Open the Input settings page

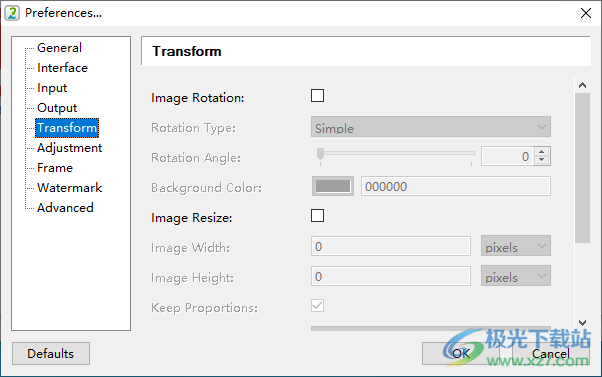click(x=52, y=88)
